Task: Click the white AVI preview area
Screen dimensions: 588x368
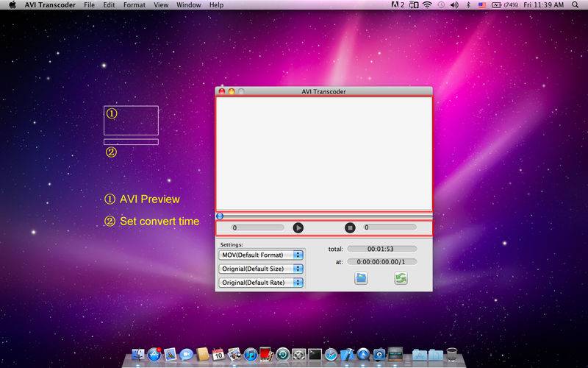Action: coord(324,154)
